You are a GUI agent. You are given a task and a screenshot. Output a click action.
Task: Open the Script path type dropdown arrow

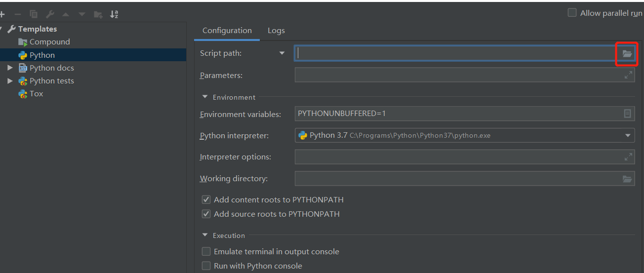coord(282,53)
